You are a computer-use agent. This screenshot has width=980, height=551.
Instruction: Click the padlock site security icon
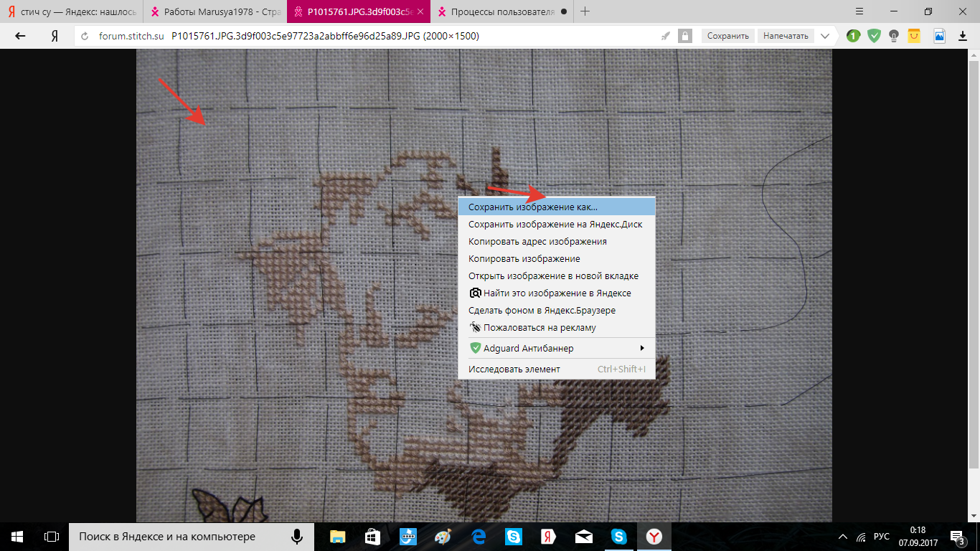click(685, 36)
